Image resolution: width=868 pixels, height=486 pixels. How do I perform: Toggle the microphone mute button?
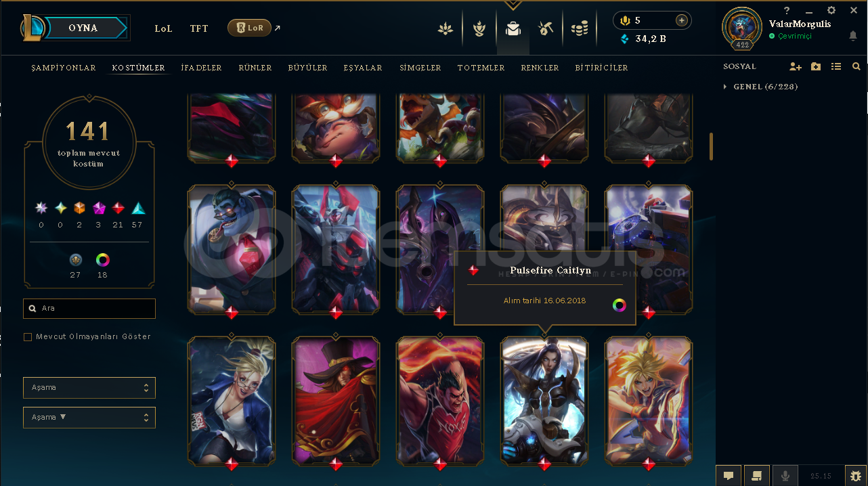click(x=785, y=476)
